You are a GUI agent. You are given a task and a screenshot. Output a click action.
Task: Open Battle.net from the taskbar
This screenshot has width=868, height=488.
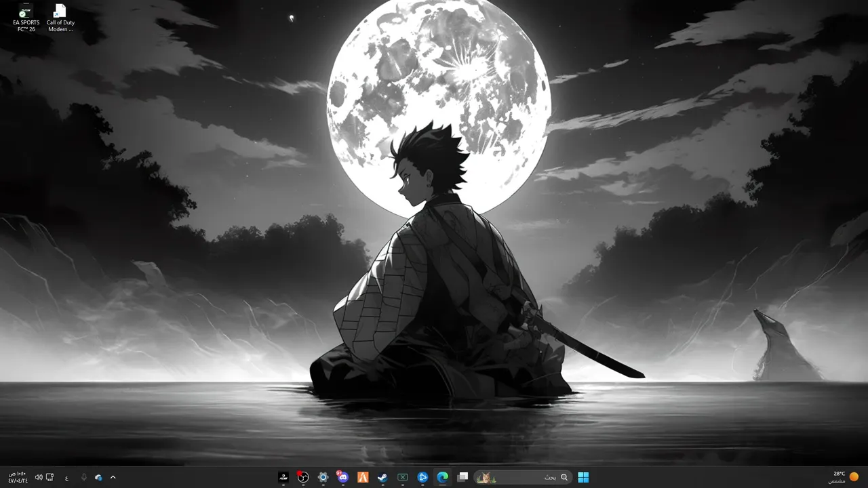422,477
